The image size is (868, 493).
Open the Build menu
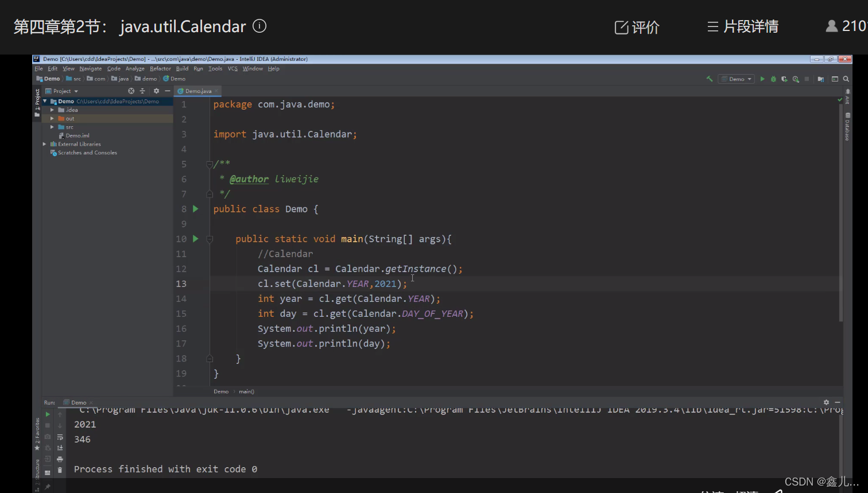point(182,68)
